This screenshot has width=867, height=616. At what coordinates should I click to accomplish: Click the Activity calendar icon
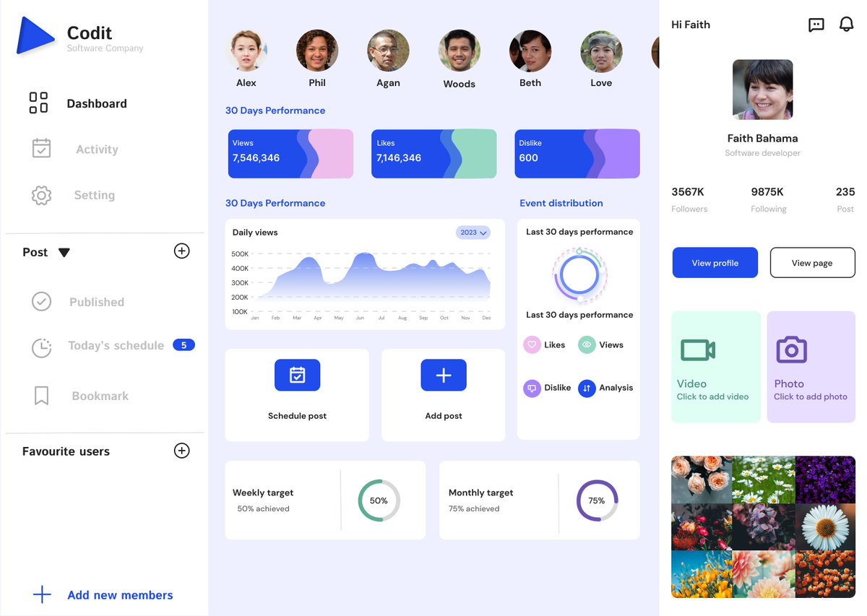pos(42,148)
